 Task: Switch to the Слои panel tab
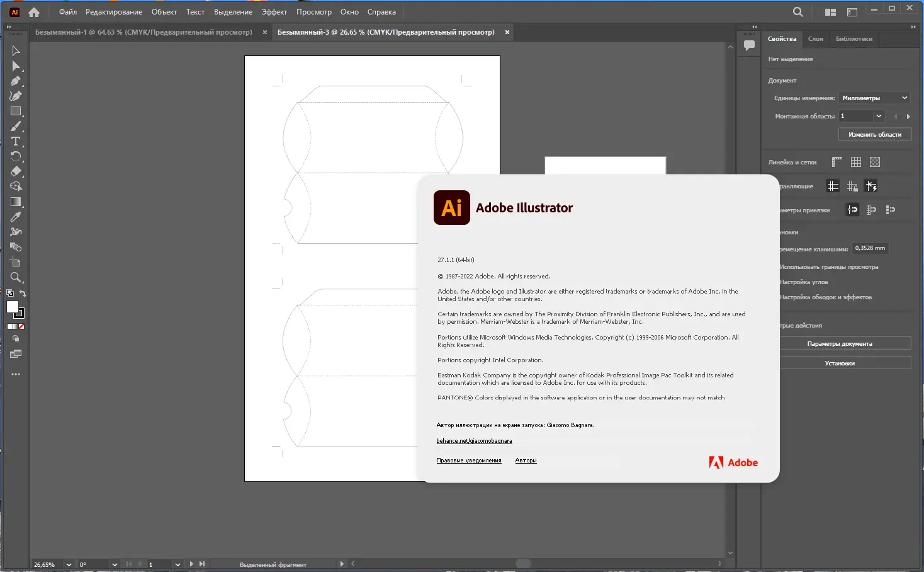click(816, 39)
